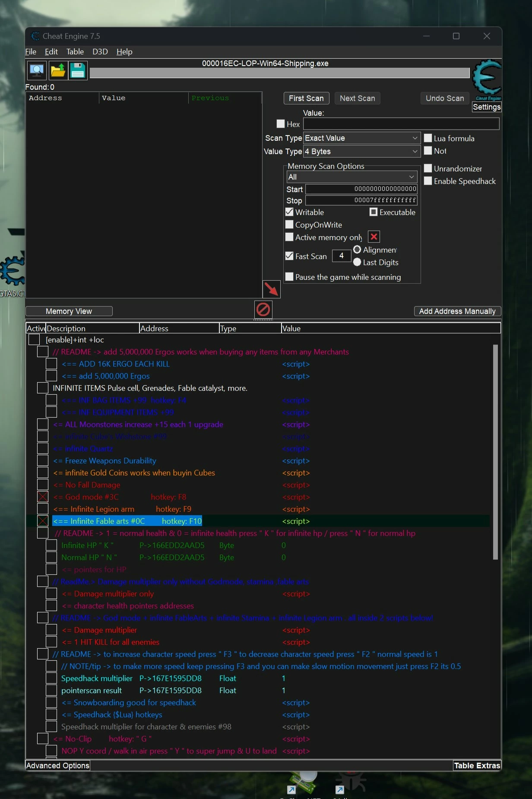Click the save floppy disk icon
The height and width of the screenshot is (799, 532).
[78, 70]
